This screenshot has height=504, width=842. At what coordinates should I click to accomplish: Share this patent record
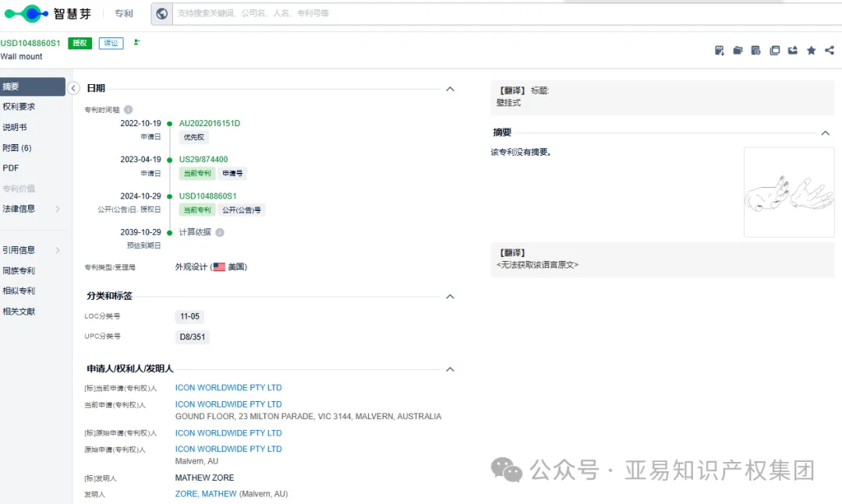[829, 50]
